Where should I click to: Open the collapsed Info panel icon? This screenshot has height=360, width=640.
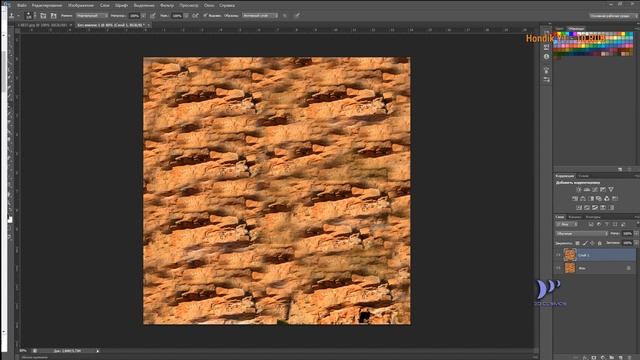pos(547,57)
